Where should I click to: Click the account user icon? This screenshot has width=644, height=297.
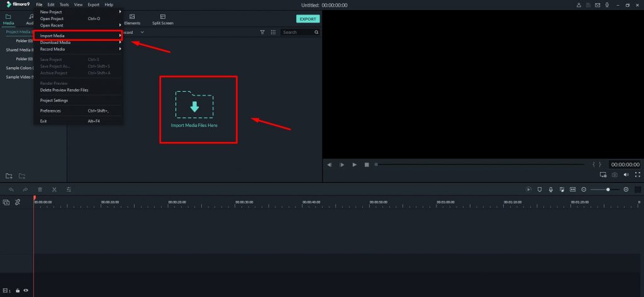coord(579,5)
